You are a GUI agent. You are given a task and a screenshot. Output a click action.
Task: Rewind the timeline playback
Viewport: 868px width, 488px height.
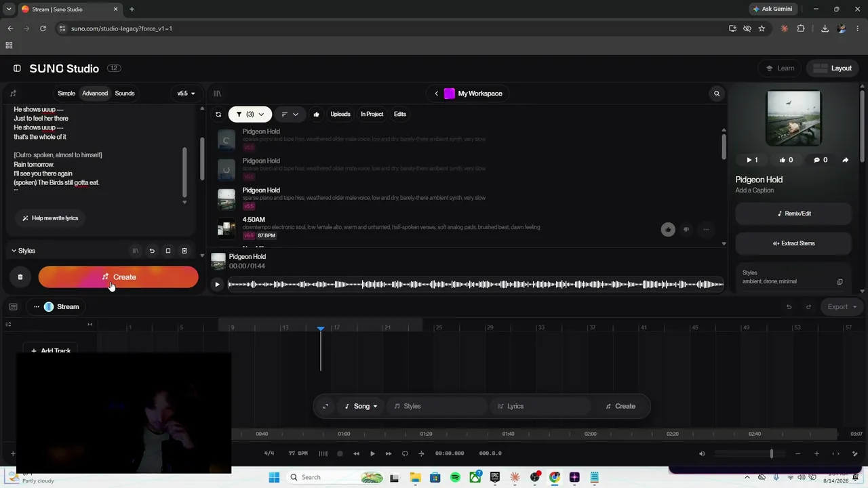pos(356,453)
